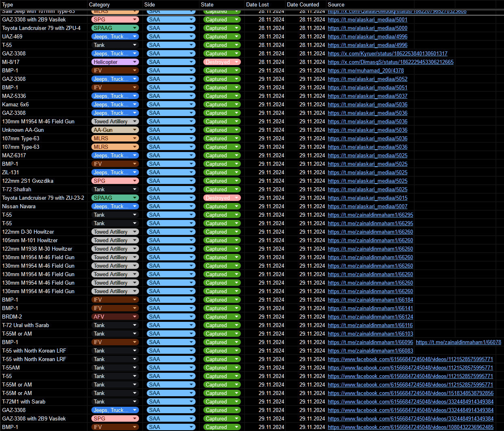Open Captured state dropdown for Nissan Navara
The width and height of the screenshot is (504, 431).
222,206
